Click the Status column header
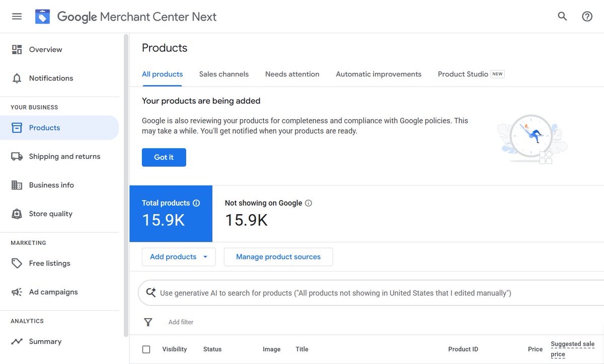The height and width of the screenshot is (364, 604). coord(212,349)
